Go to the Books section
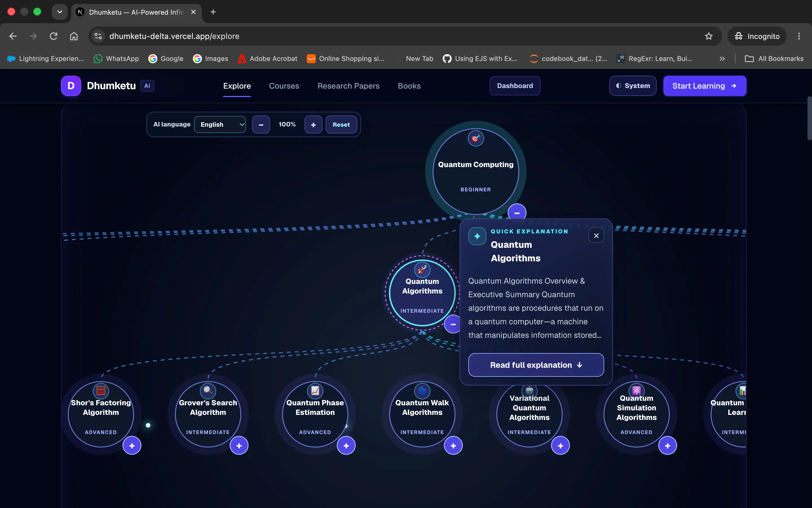 (x=409, y=86)
